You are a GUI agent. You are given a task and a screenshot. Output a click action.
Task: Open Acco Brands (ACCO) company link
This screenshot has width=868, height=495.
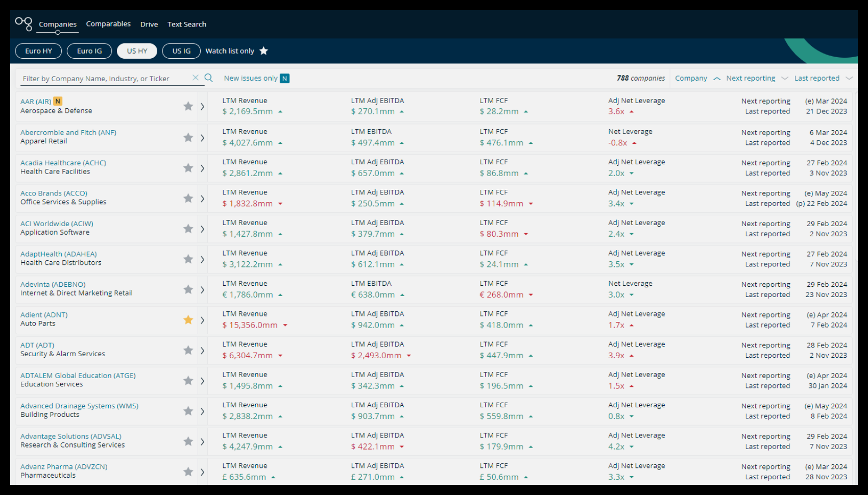(x=54, y=193)
